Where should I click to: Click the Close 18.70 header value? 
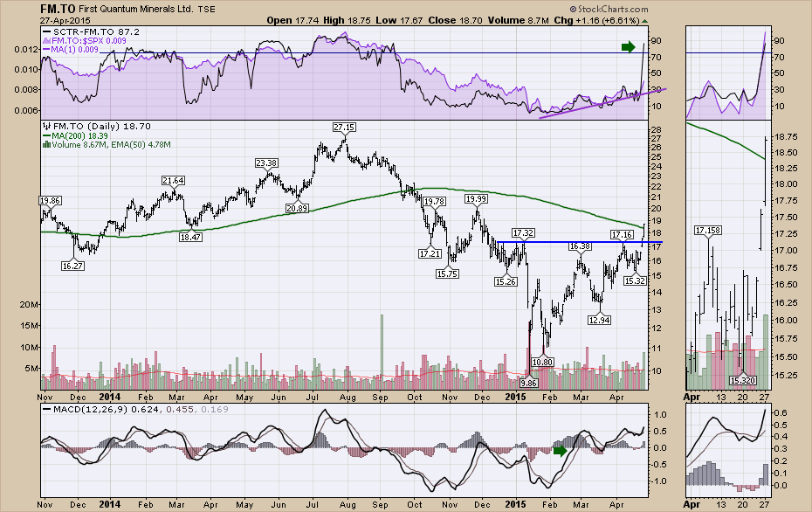tap(455, 20)
